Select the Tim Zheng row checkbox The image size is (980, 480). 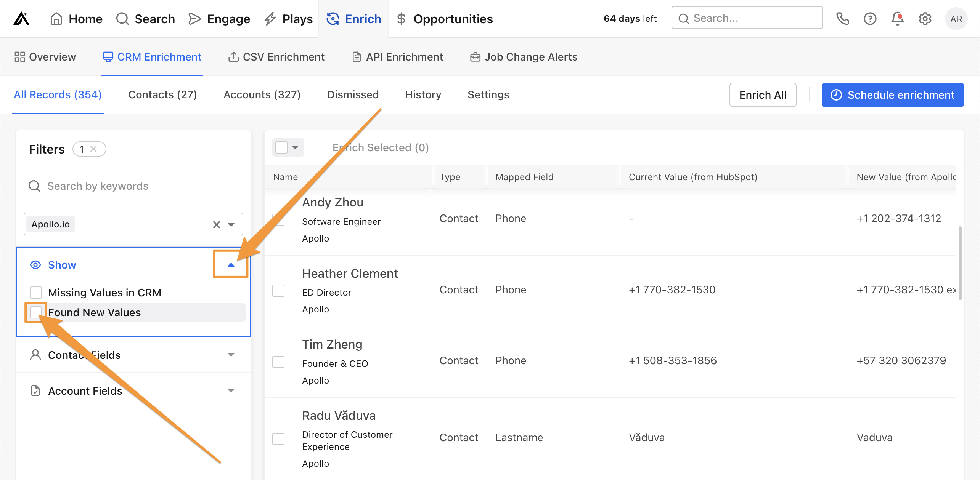point(278,362)
